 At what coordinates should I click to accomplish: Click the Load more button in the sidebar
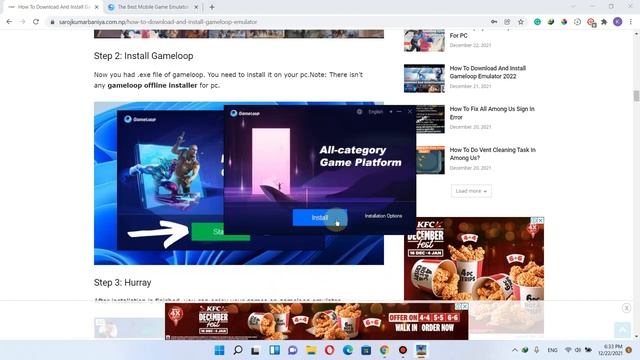pos(471,191)
